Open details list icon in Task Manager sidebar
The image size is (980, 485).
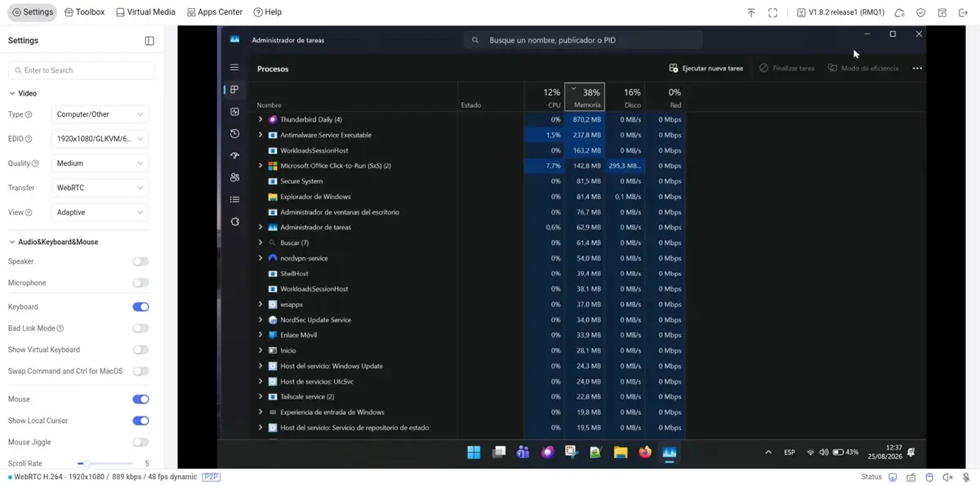tap(234, 199)
